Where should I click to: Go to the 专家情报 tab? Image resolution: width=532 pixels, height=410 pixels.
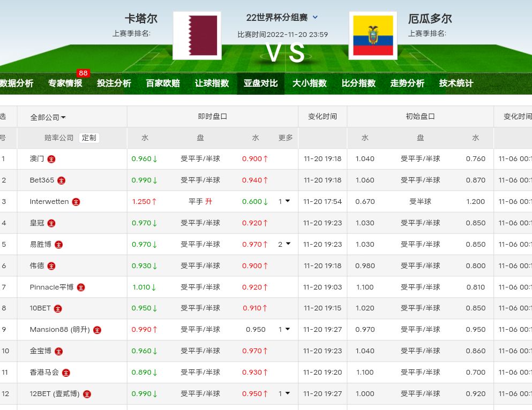[65, 83]
